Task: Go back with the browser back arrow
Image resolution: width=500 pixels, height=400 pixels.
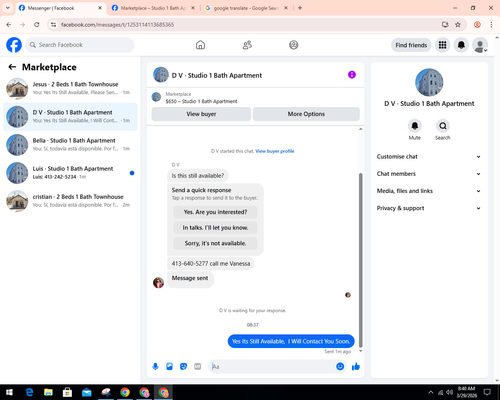Action: [x=9, y=25]
